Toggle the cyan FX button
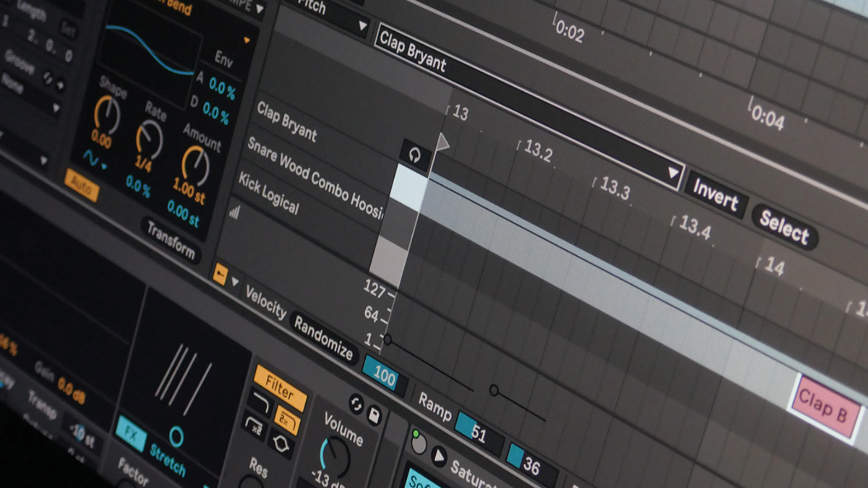This screenshot has height=488, width=868. 131,434
